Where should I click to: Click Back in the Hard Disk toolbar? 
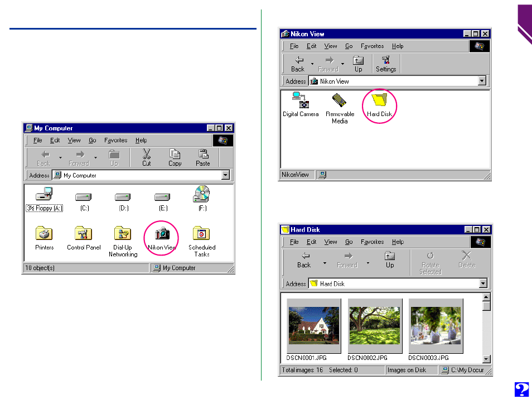pos(304,260)
